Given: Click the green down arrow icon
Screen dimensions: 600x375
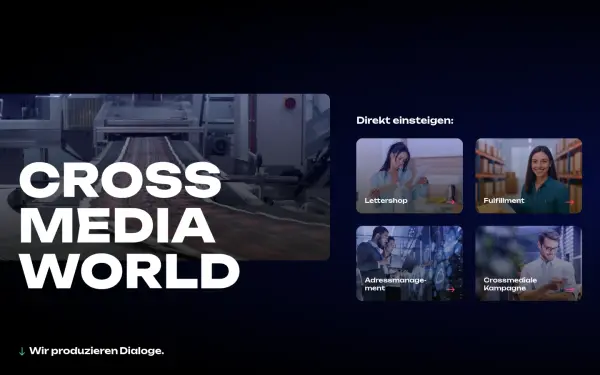Looking at the screenshot, I should pyautogui.click(x=22, y=351).
